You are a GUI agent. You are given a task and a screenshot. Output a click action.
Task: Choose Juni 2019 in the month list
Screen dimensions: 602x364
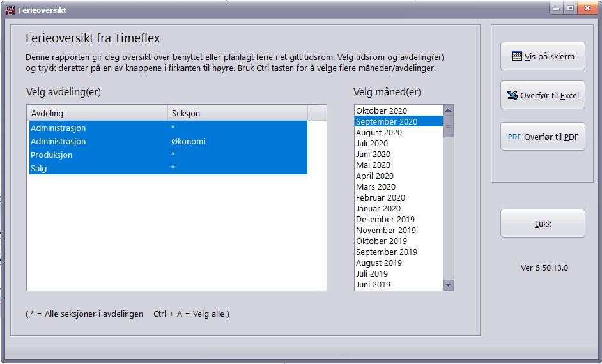click(x=373, y=284)
